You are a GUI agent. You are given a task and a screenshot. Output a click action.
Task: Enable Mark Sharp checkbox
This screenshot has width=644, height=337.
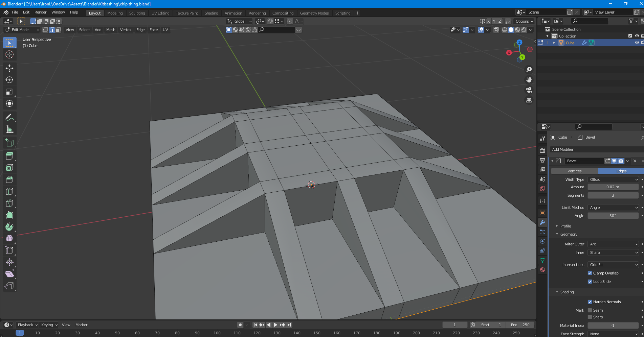pos(590,317)
